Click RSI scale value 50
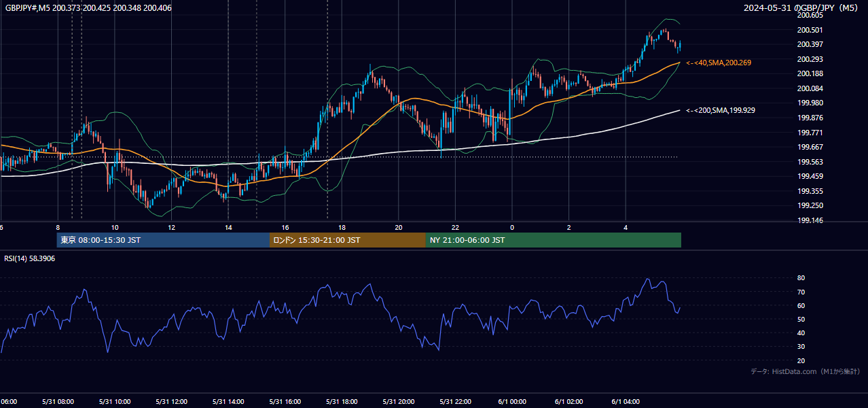Screen dimensions: 868x408 pos(801,319)
